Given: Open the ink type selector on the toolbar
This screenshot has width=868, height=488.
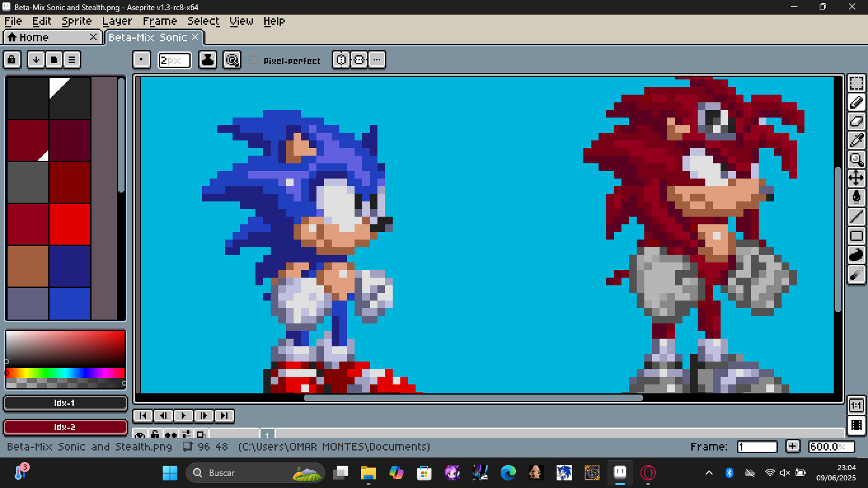Looking at the screenshot, I should pos(208,60).
